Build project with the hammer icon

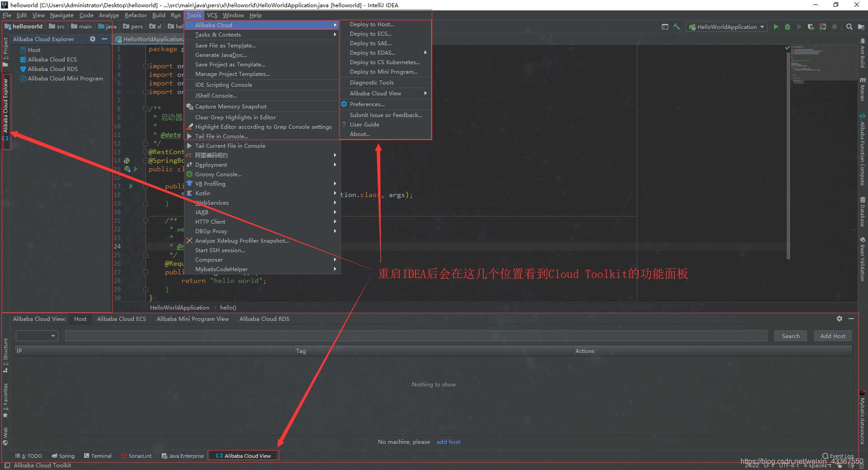coord(677,27)
